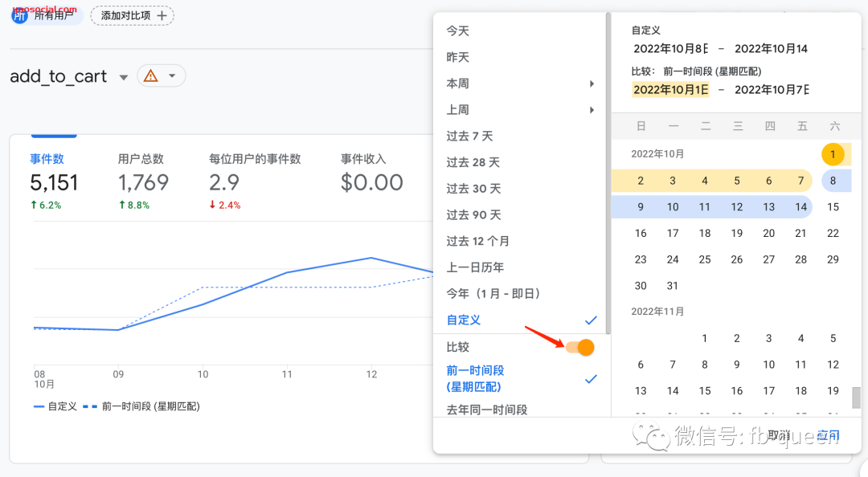Expand the 上周 submenu
This screenshot has height=477, width=868.
click(x=592, y=109)
